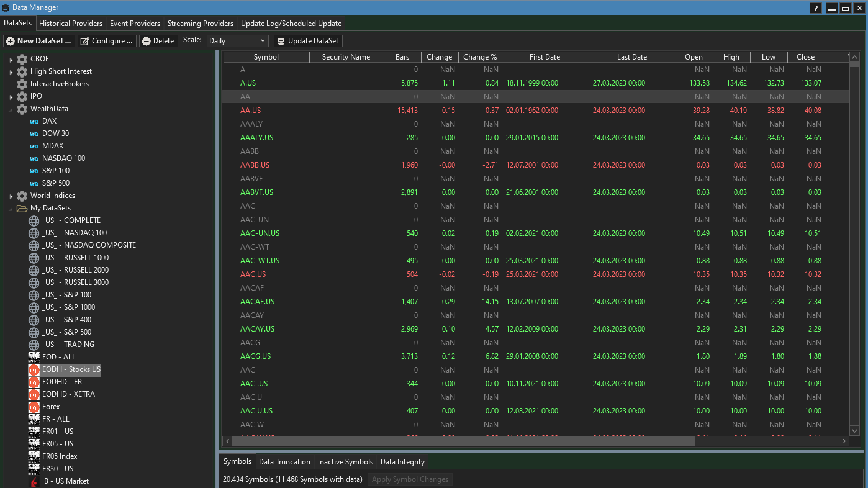Sort by the Change % column header

tap(480, 57)
